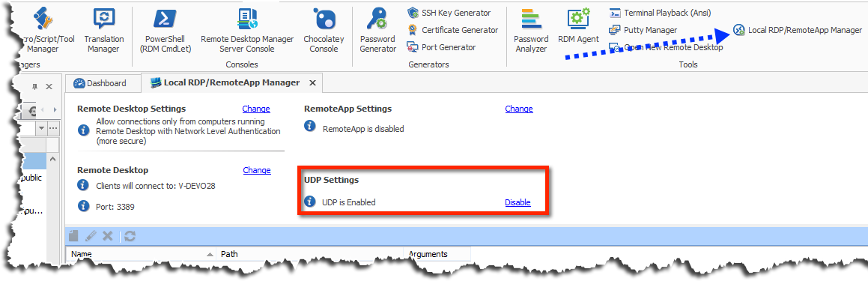Click the New item icon in grid toolbar
Screen dimensions: 868x281
point(73,236)
